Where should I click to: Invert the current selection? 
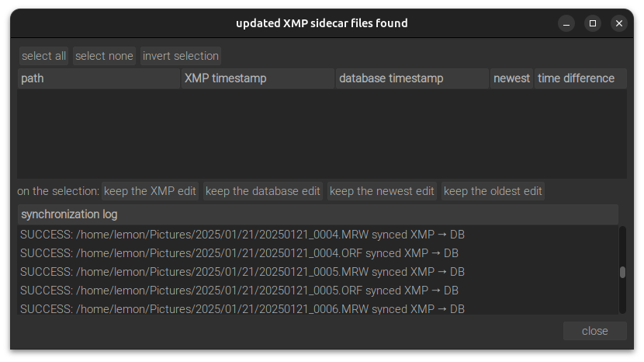click(181, 56)
